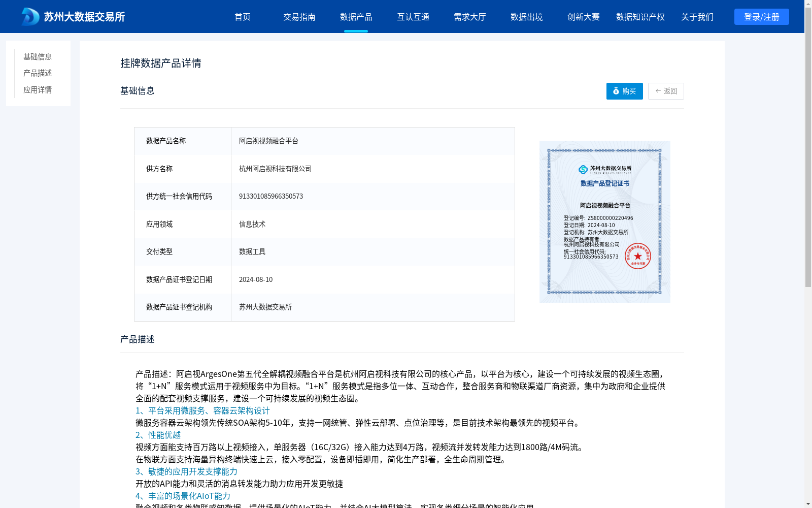The width and height of the screenshot is (812, 508).
Task: Click the 基础信息 section heading
Action: (138, 91)
